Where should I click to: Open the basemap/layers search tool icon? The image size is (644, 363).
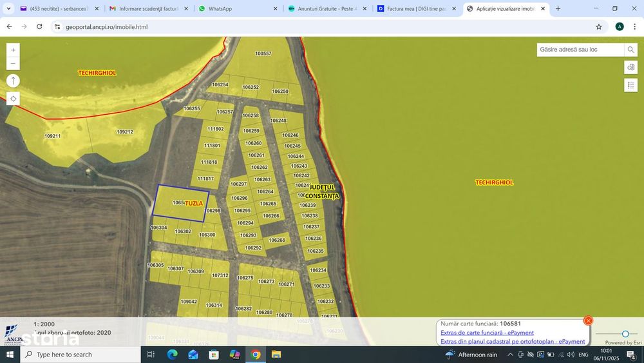pyautogui.click(x=631, y=67)
